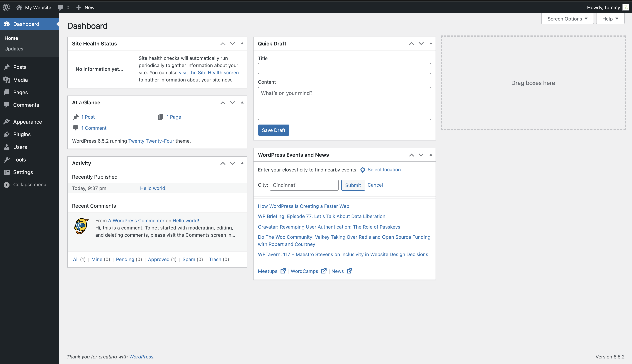Click the external link icon after WordCamps
Screen dimensions: 632x364
click(324, 271)
